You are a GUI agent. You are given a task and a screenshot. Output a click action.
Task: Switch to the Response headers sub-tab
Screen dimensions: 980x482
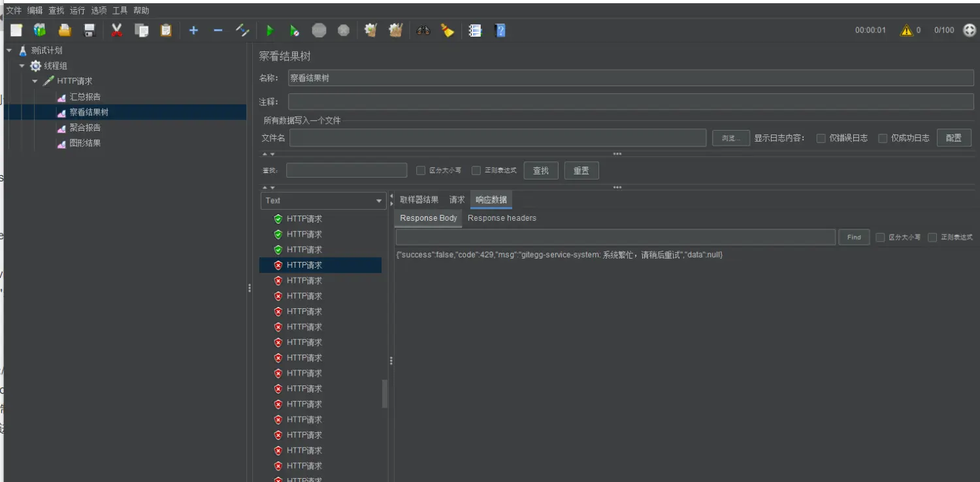pos(502,218)
